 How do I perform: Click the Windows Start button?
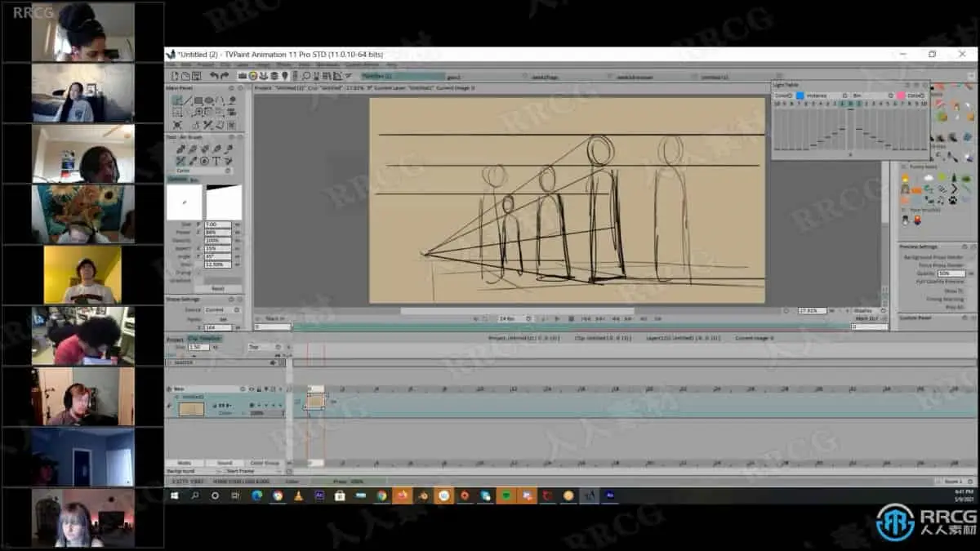click(x=174, y=495)
